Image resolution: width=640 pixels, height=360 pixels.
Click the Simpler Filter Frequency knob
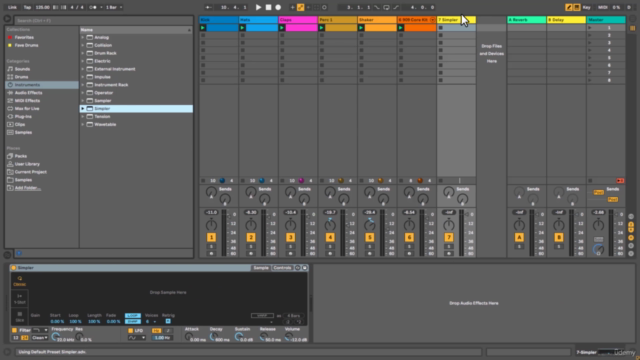click(56, 337)
